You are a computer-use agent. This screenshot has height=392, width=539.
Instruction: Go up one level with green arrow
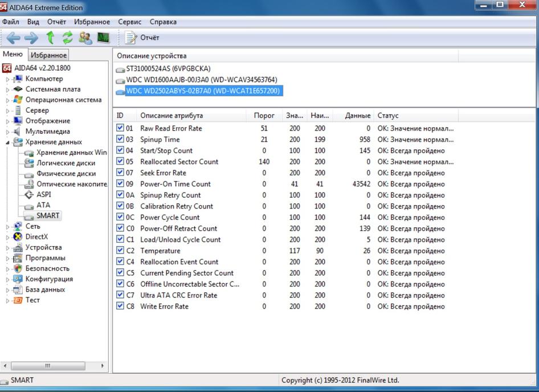pos(51,38)
